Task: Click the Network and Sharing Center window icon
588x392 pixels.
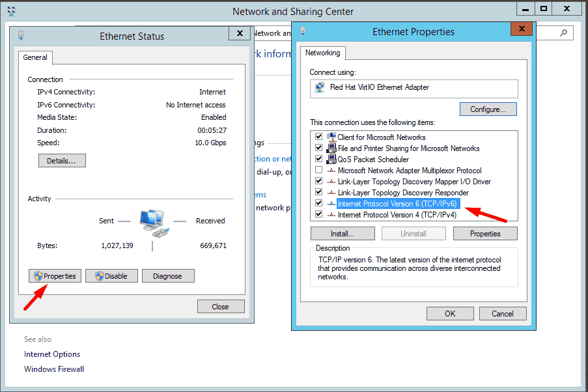Action: click(11, 11)
